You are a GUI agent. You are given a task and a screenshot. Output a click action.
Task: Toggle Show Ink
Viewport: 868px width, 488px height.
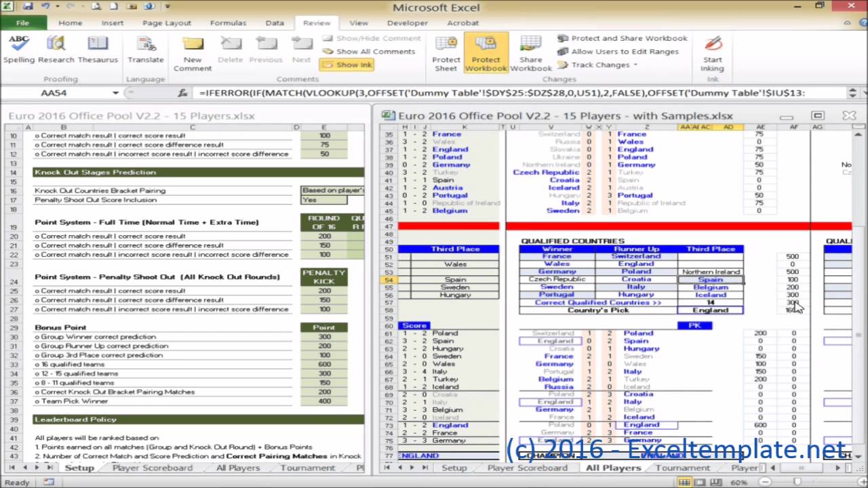[347, 64]
